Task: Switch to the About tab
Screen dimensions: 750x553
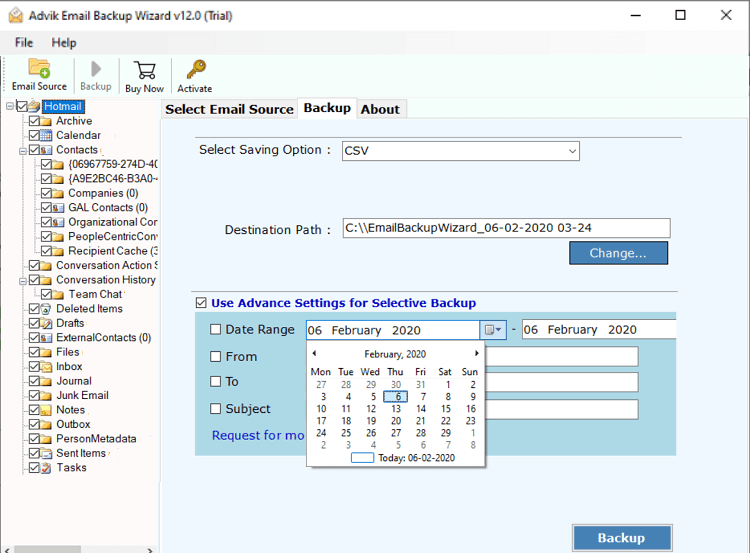Action: tap(380, 109)
